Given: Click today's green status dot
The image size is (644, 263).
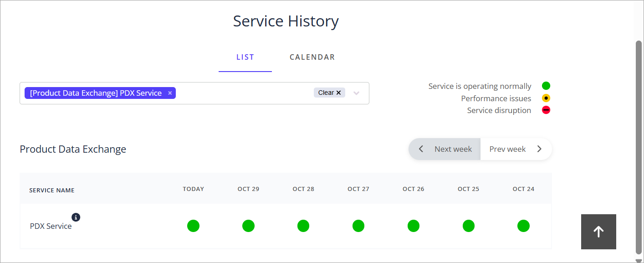Looking at the screenshot, I should coord(193,226).
